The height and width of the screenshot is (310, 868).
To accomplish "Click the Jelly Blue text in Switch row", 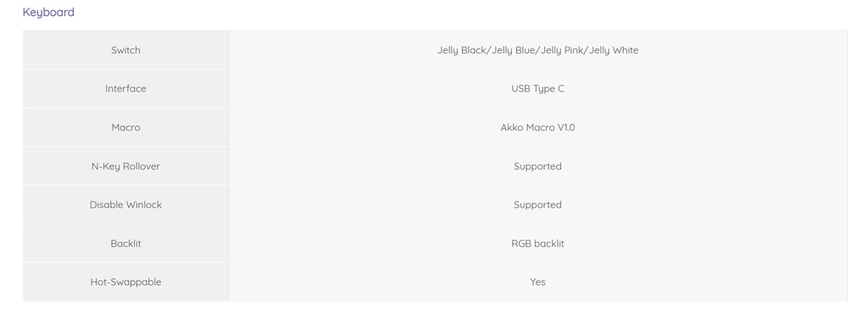I will (x=513, y=50).
